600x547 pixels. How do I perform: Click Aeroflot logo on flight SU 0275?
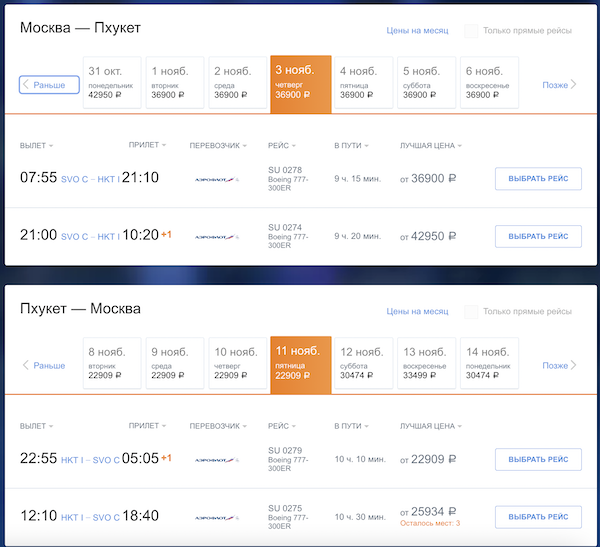click(x=216, y=517)
